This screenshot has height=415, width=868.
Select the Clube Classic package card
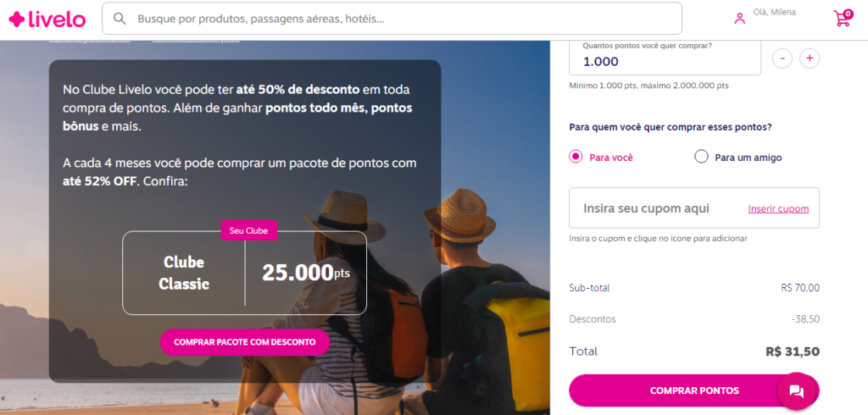tap(244, 273)
